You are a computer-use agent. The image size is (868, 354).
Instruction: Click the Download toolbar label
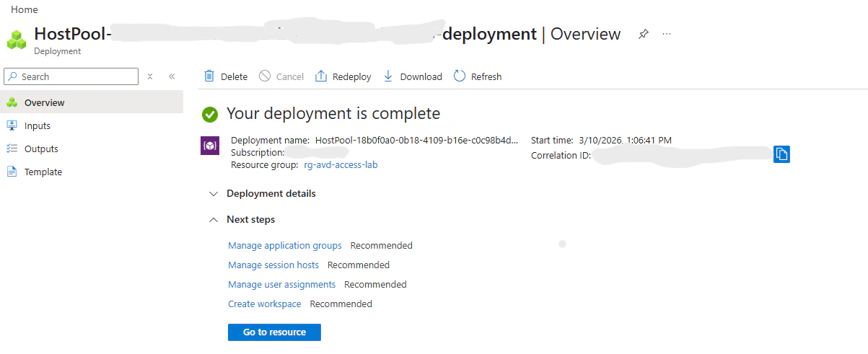click(421, 76)
